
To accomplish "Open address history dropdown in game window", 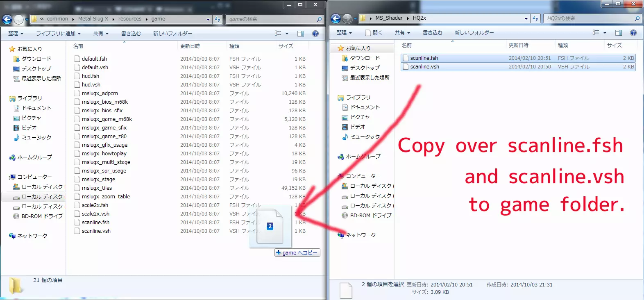I will (x=208, y=19).
